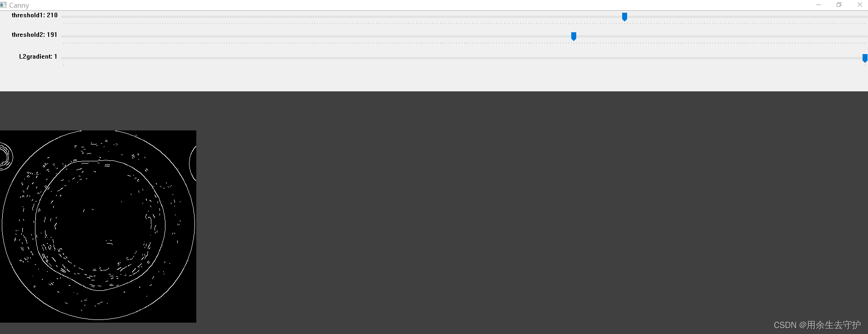Click the threshold2: 191 label

point(35,35)
